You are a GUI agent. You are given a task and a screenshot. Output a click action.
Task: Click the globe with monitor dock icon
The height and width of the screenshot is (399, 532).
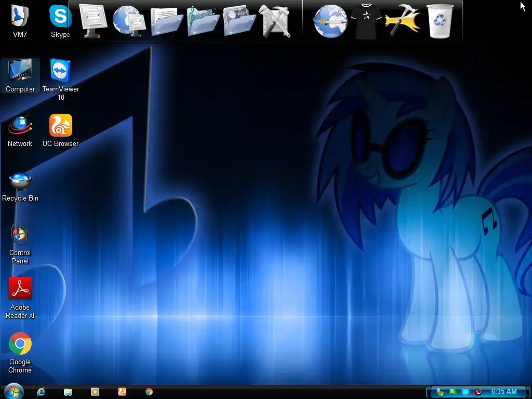129,21
